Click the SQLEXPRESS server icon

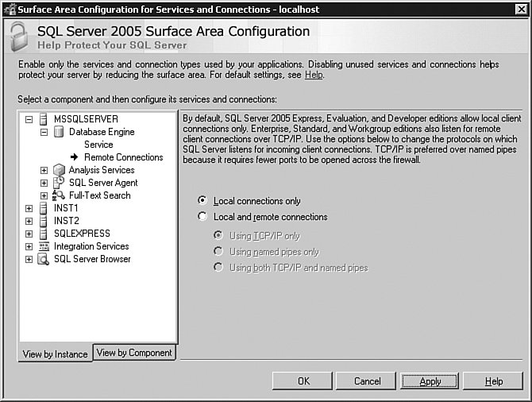click(x=44, y=234)
